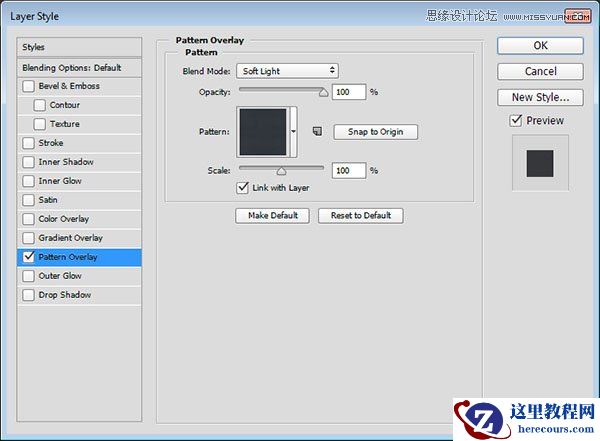Enable the Satin checkbox

tap(28, 200)
